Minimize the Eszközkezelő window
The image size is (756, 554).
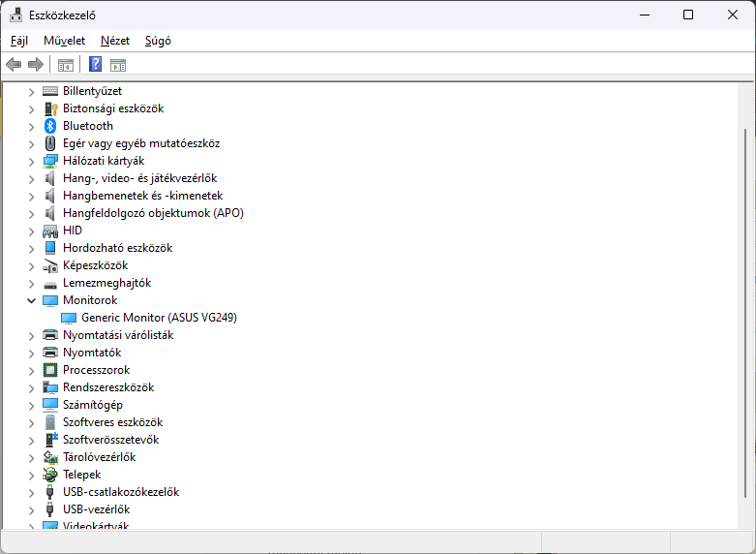point(645,15)
